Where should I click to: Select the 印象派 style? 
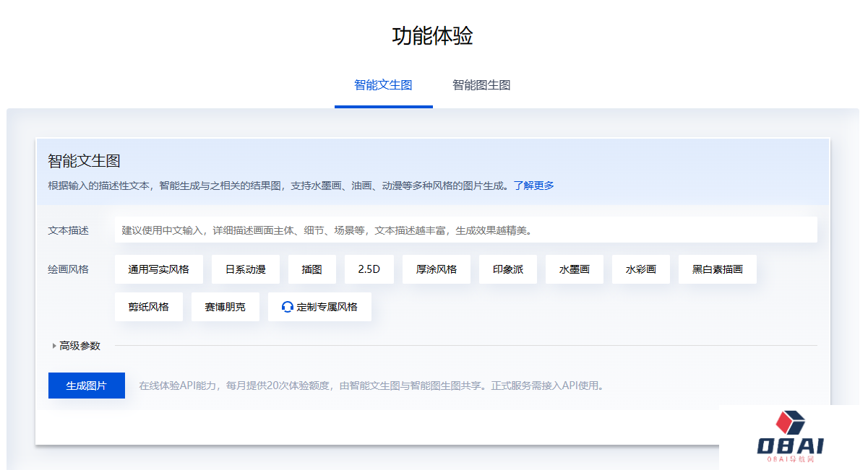pos(508,269)
